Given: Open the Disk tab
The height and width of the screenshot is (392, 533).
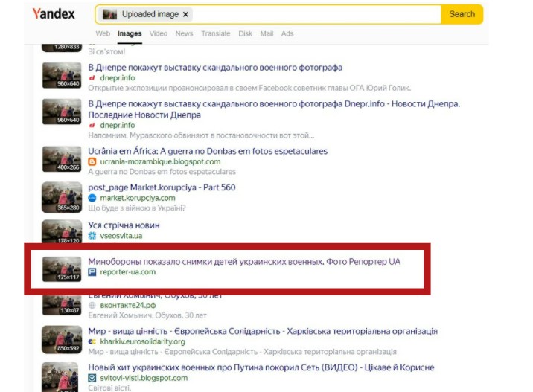Looking at the screenshot, I should [x=245, y=33].
